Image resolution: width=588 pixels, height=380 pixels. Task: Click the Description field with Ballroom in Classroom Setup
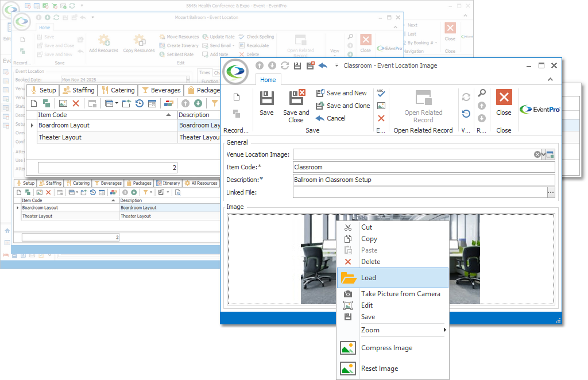(x=423, y=180)
